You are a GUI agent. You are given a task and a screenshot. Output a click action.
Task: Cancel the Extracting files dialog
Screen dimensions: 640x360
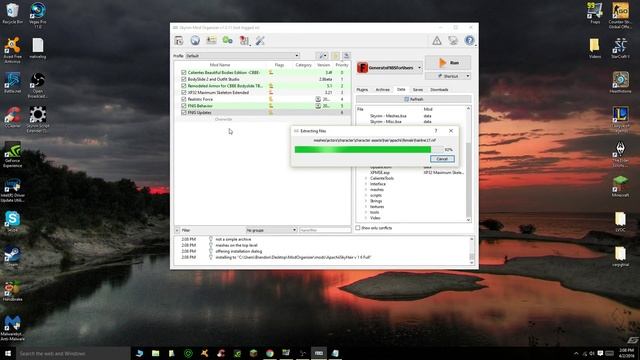442,159
